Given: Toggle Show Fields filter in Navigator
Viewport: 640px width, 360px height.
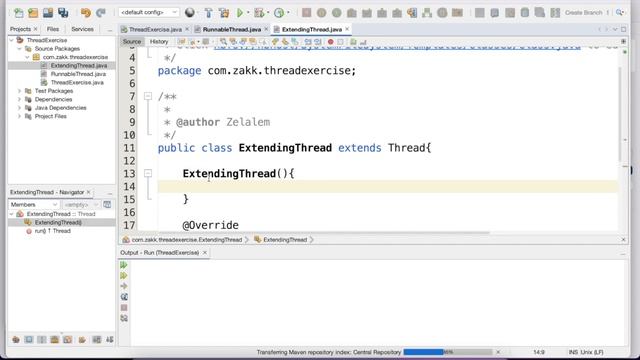Looking at the screenshot, I should click(x=29, y=340).
